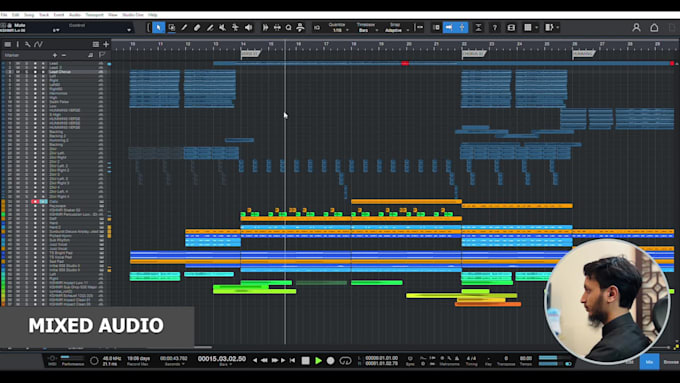The image size is (680, 383).
Task: Remove a marker with the minus button
Action: coord(64,55)
